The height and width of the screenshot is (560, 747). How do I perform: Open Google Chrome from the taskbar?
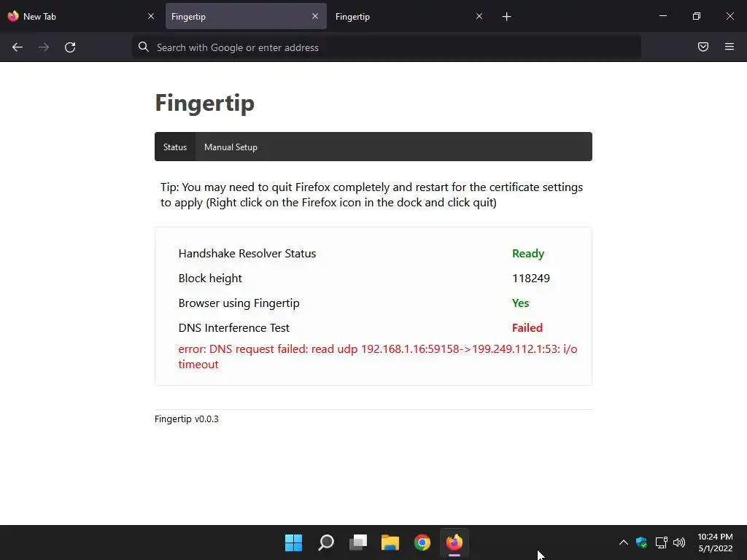[422, 542]
